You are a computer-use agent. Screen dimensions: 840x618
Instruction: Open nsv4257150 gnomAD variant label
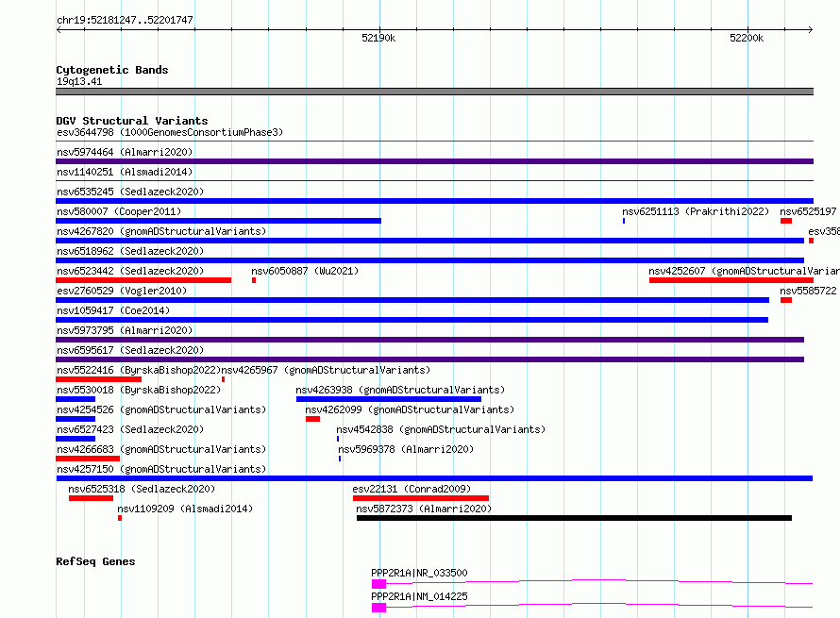click(161, 469)
